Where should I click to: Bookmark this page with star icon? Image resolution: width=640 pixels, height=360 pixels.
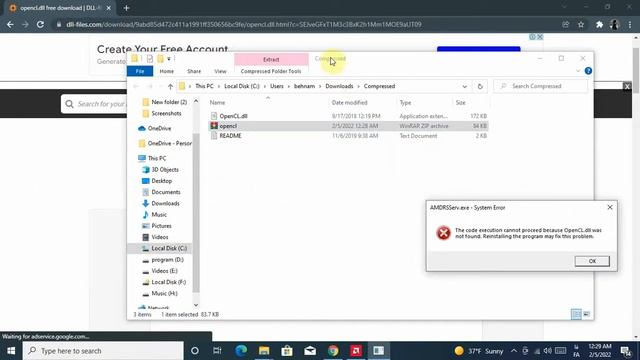point(581,24)
